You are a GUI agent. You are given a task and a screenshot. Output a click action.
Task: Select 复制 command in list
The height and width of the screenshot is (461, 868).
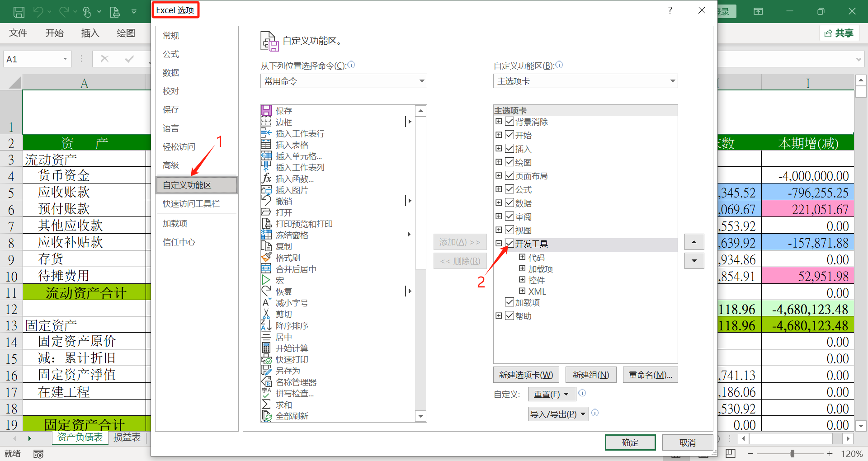283,246
